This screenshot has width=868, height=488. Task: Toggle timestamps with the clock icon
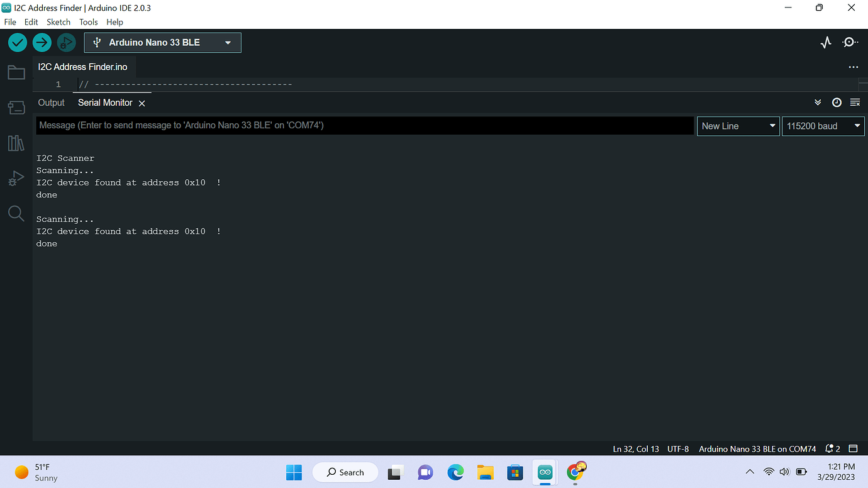click(x=837, y=102)
